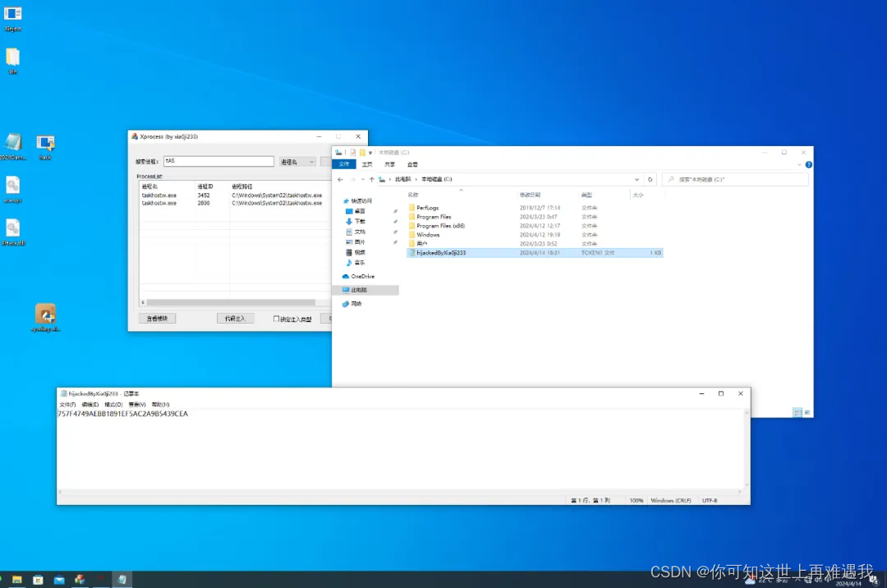Go up one folder level in Explorer
Viewport: 887px width, 588px height.
pyautogui.click(x=372, y=179)
